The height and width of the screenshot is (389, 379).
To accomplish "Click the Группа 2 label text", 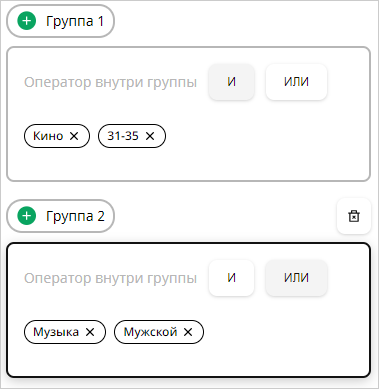I will (75, 216).
